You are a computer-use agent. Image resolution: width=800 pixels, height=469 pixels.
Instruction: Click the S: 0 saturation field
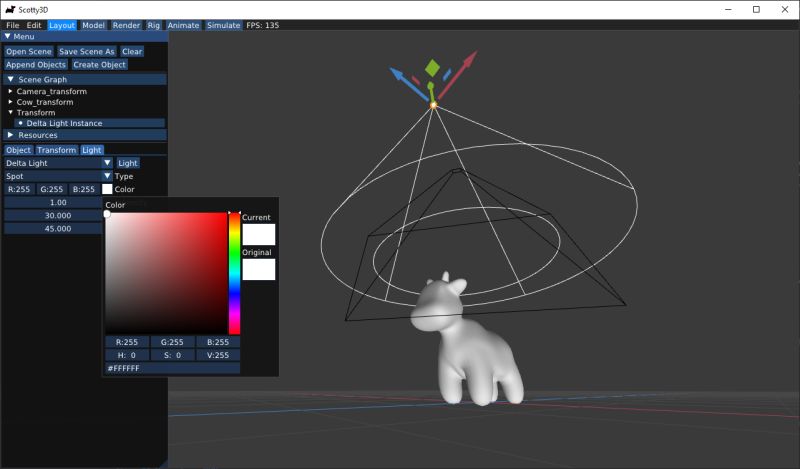(172, 355)
